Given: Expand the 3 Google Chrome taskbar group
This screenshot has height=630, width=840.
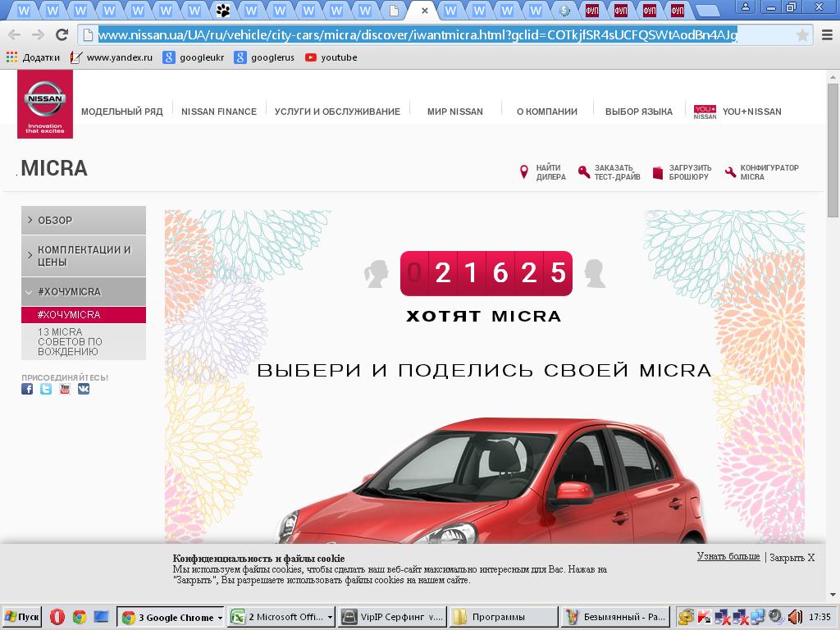Looking at the screenshot, I should tap(171, 617).
